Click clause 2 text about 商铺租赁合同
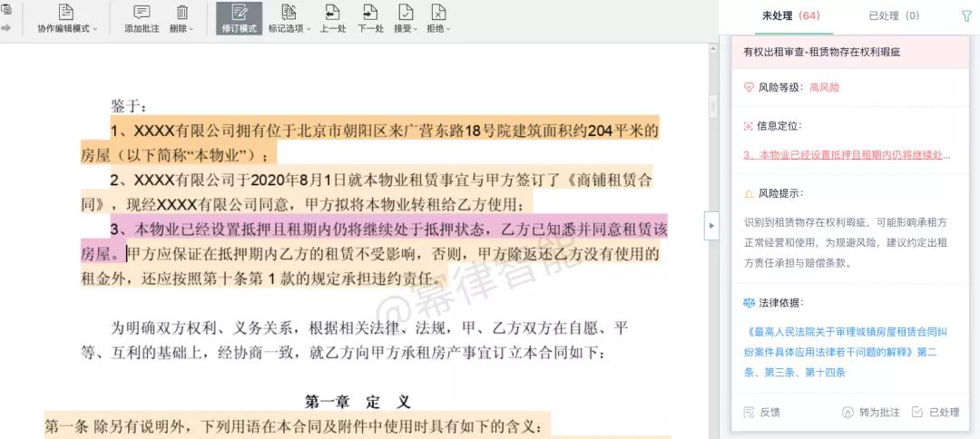980x439 pixels. pos(367,192)
